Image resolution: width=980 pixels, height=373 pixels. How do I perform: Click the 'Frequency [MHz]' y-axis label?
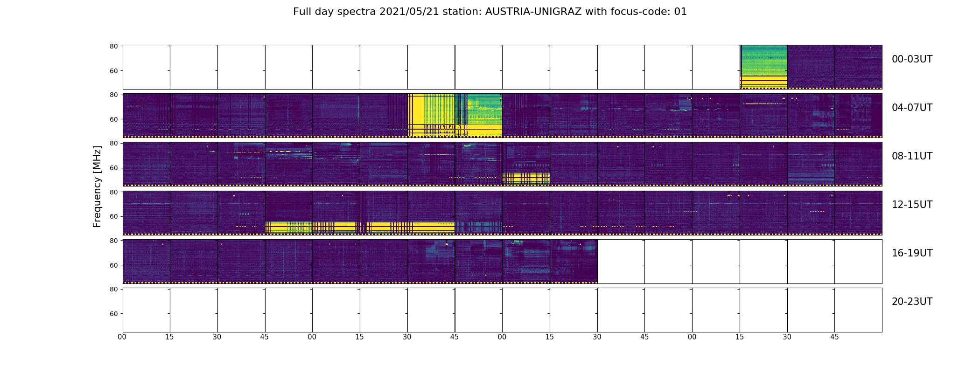coord(97,186)
